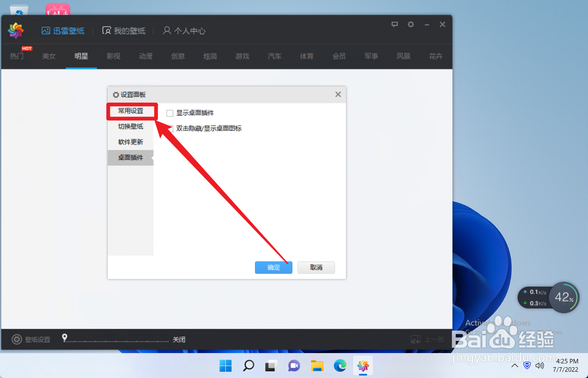588x378 pixels.
Task: Open taskbar Search
Action: pos(249,366)
